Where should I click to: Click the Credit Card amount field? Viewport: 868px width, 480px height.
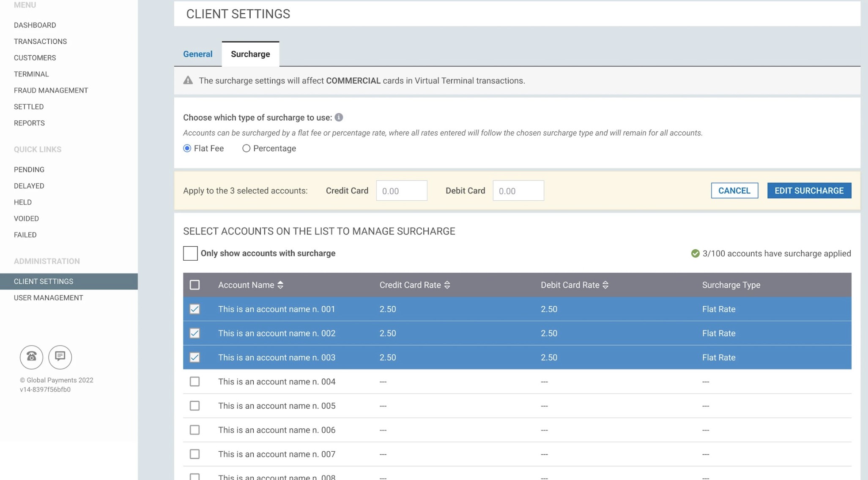tap(401, 191)
